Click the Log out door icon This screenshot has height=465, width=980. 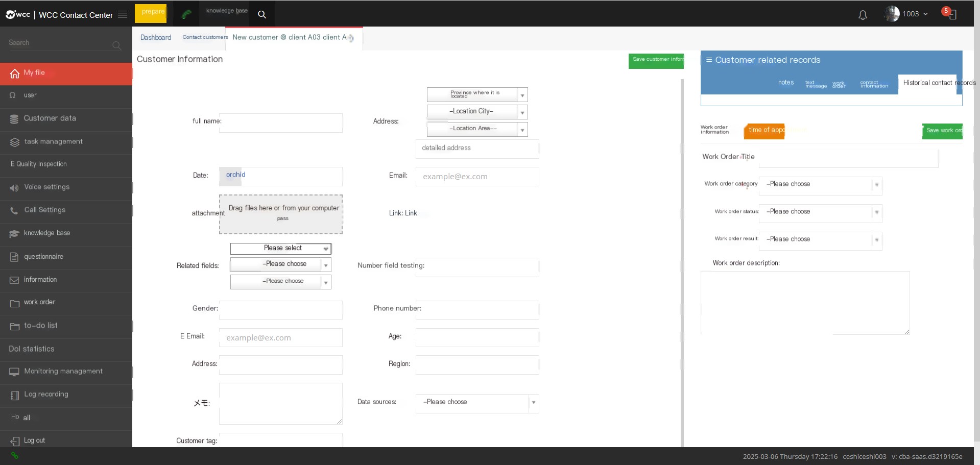tap(15, 442)
